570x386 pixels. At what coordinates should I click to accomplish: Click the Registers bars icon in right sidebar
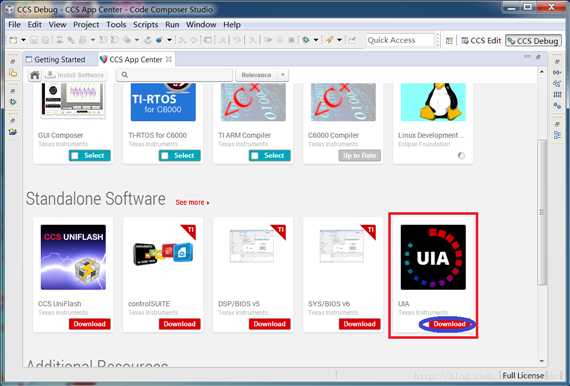pos(557,95)
